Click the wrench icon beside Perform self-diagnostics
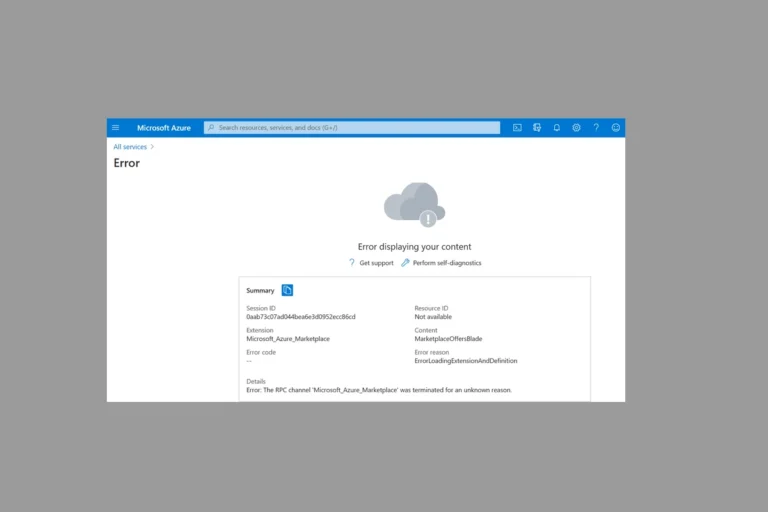This screenshot has width=768, height=512. 405,263
